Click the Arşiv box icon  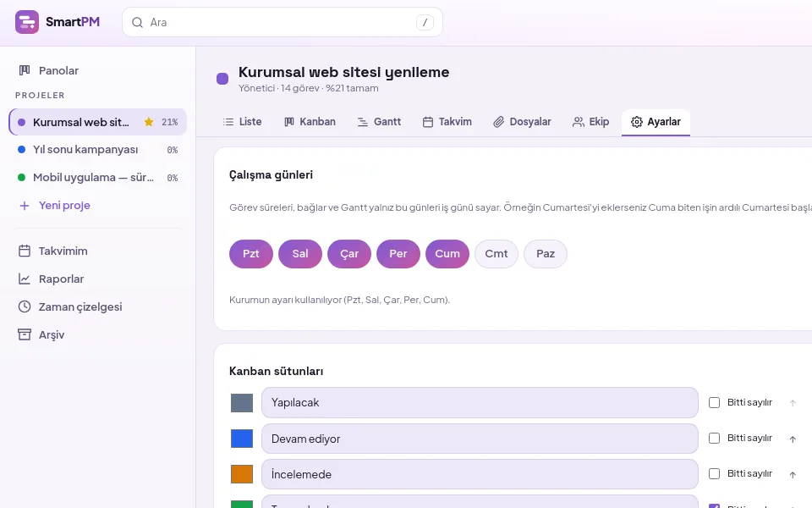point(25,334)
